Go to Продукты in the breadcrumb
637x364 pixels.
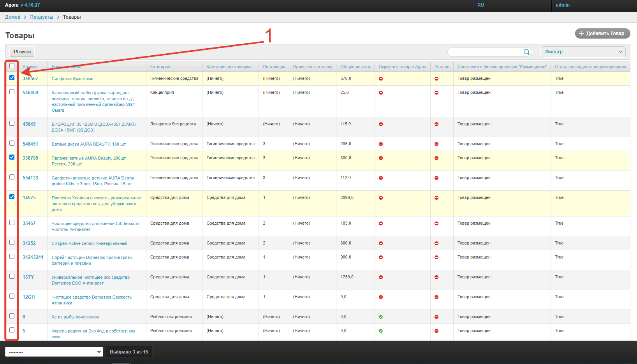pyautogui.click(x=42, y=17)
